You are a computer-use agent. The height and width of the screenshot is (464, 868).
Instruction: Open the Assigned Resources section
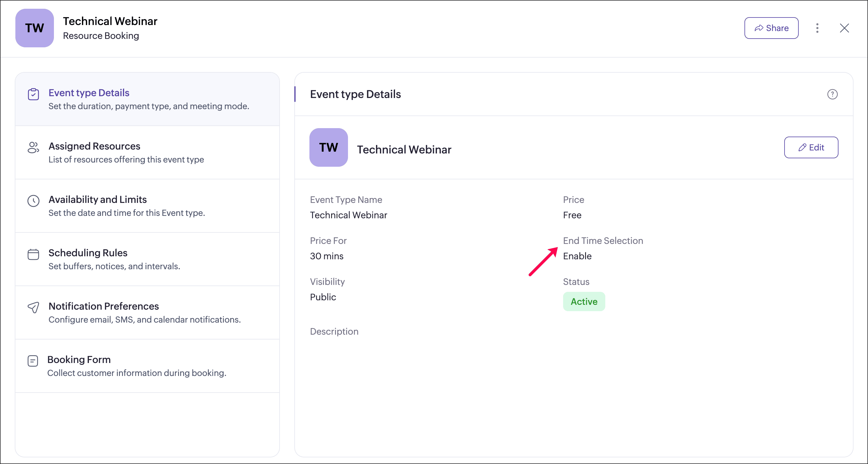tap(94, 146)
